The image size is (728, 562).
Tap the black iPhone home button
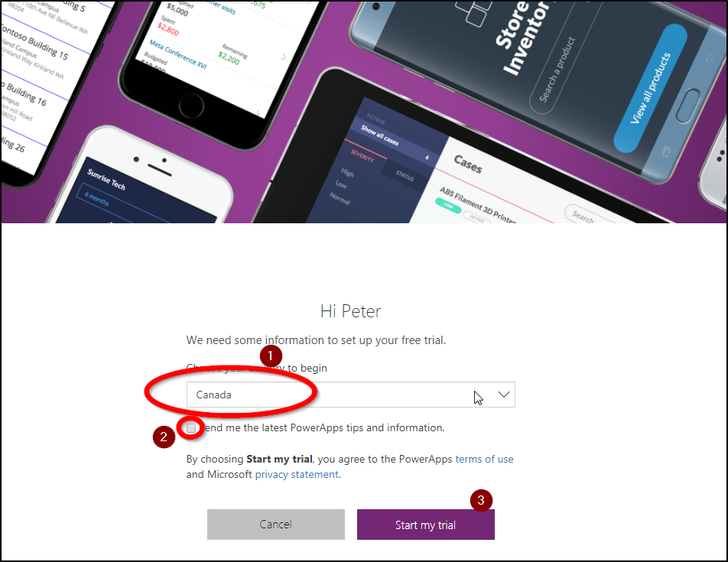coord(191,106)
